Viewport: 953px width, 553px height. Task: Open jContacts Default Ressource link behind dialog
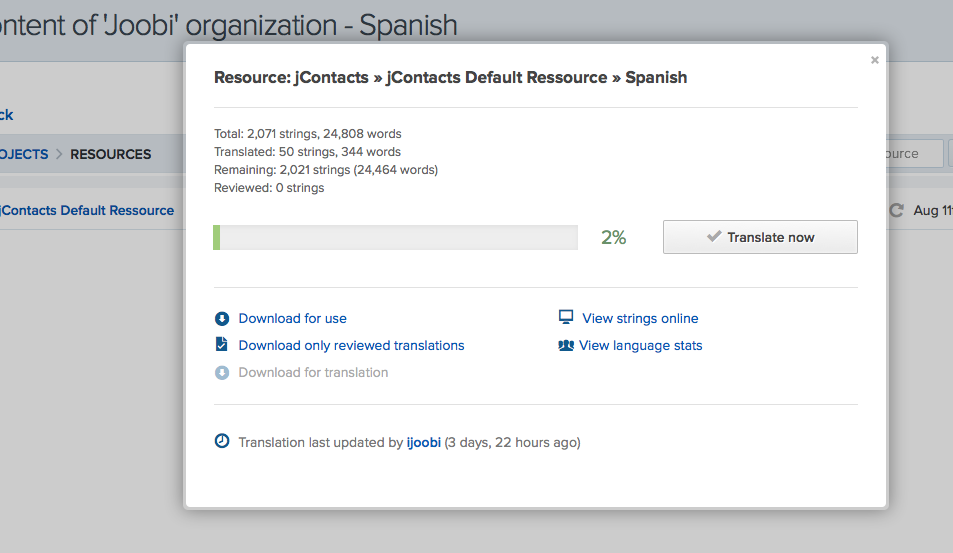tap(87, 210)
